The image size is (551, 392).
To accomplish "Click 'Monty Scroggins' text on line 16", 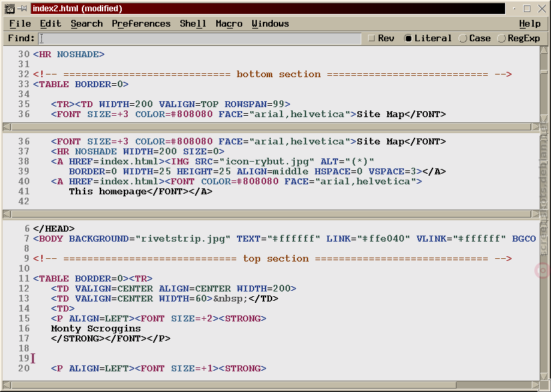I will [96, 329].
